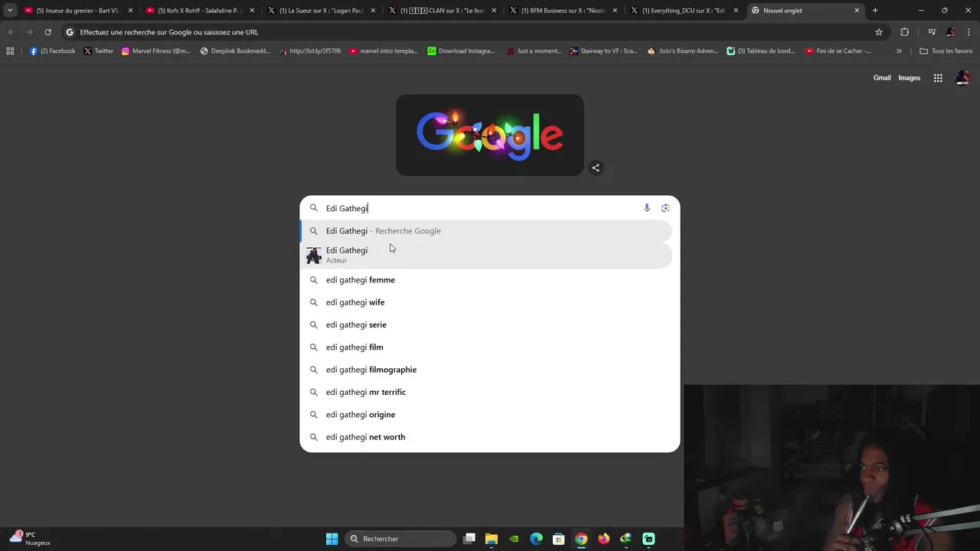This screenshot has height=551, width=980.
Task: Open the NVIDIA app in taskbar
Action: coord(514,539)
